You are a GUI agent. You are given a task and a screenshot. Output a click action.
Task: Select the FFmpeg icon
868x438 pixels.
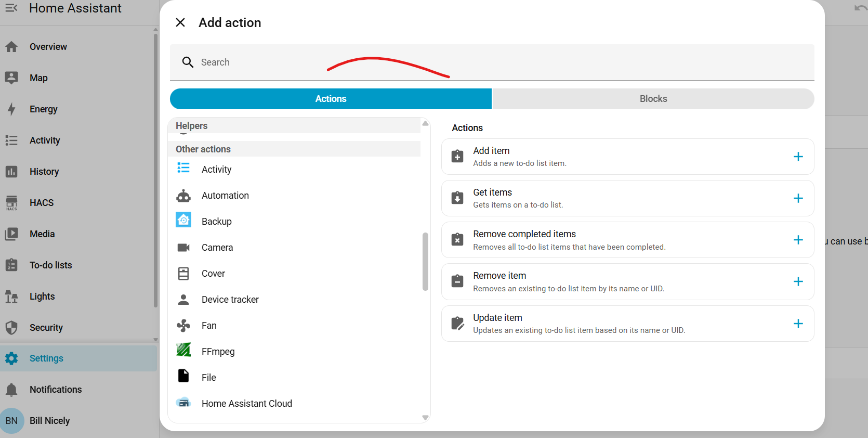pyautogui.click(x=183, y=350)
